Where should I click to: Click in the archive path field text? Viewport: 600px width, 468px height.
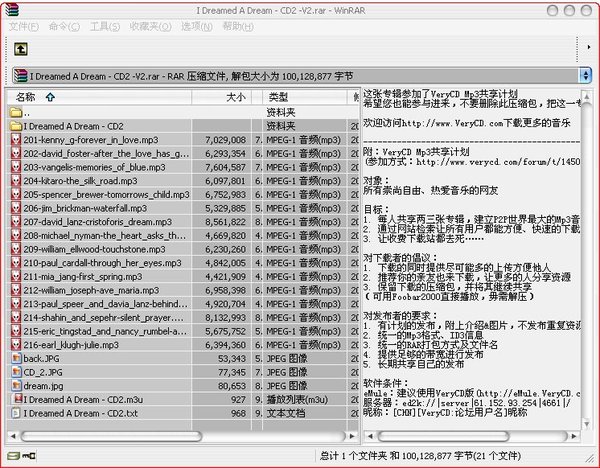(x=191, y=76)
